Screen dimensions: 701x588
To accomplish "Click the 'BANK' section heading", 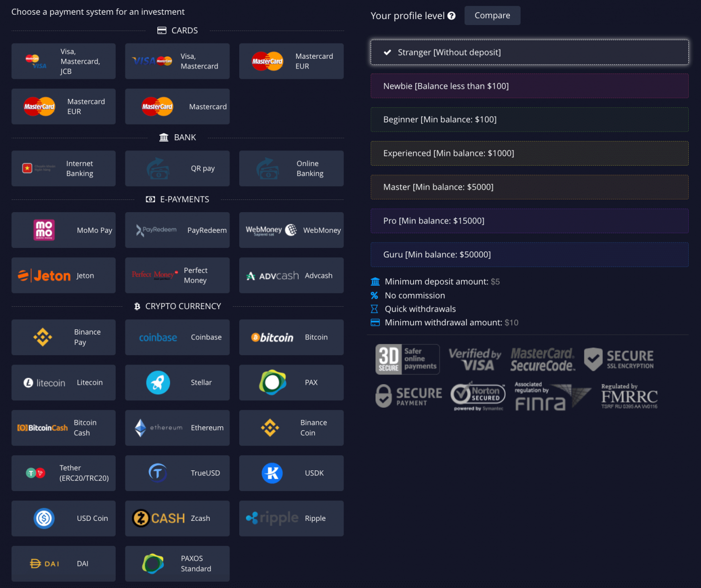I will click(x=185, y=138).
